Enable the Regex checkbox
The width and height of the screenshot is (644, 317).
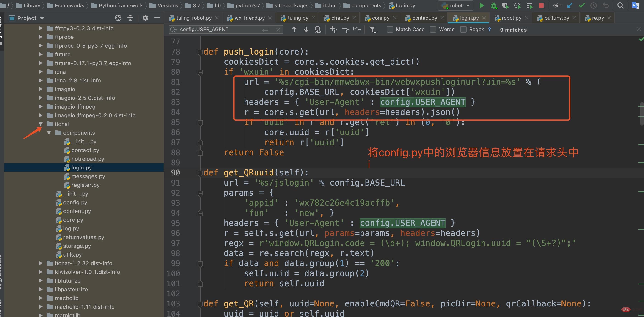[463, 30]
